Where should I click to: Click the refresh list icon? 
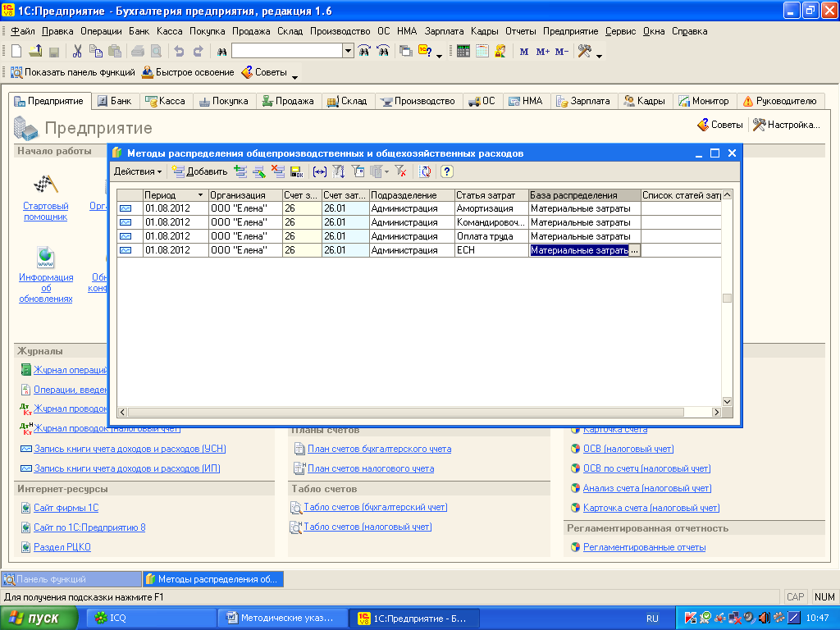425,171
